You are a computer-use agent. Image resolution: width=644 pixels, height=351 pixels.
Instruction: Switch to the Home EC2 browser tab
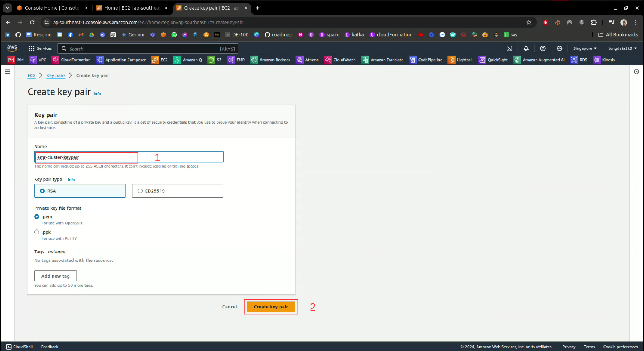(131, 8)
